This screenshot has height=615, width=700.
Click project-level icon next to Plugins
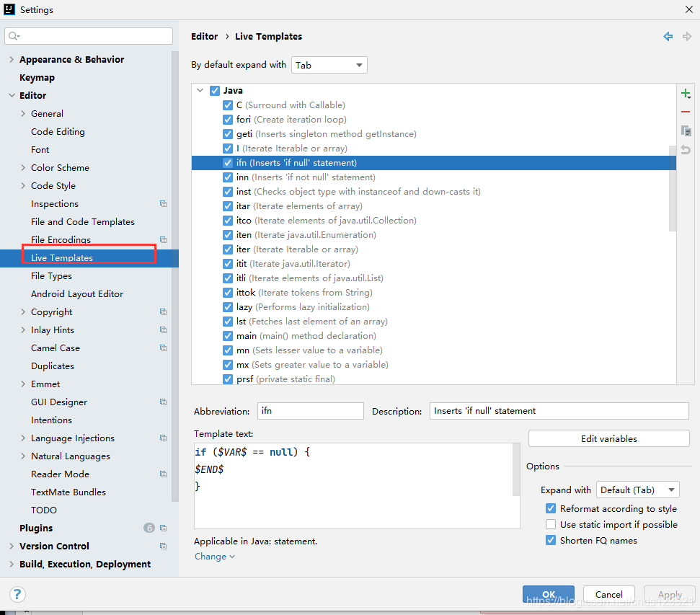tap(163, 528)
